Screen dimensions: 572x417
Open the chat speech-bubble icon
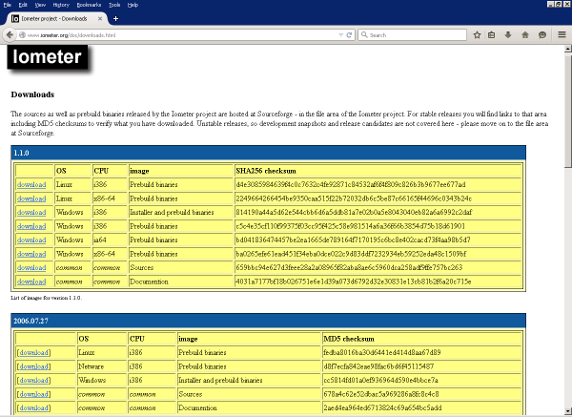[542, 35]
